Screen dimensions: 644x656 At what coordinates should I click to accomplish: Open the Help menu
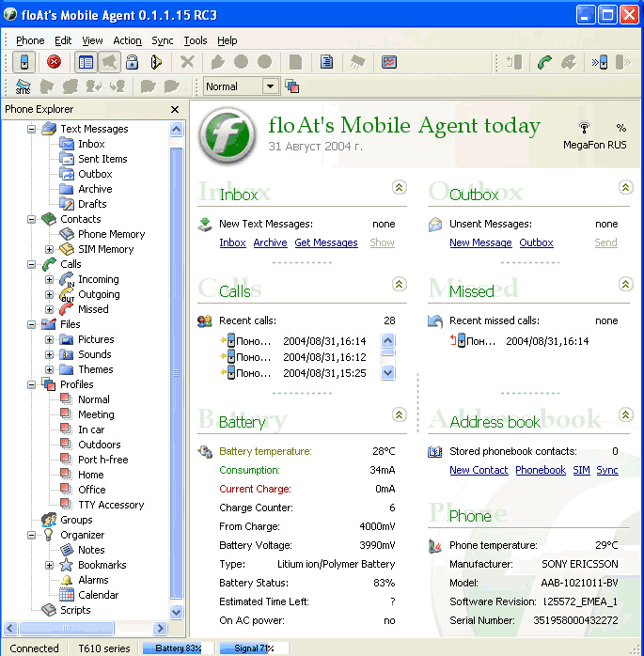point(228,40)
